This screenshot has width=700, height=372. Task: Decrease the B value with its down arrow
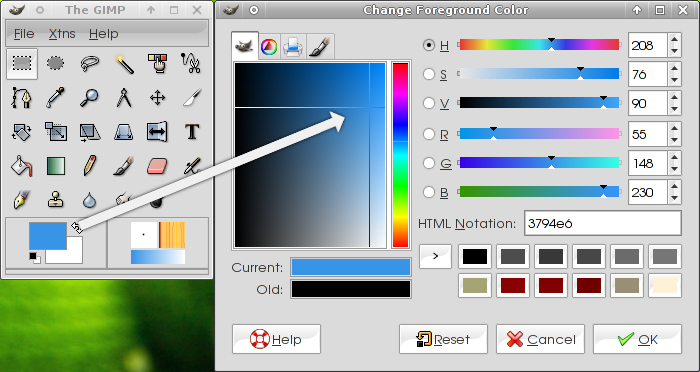coord(674,199)
